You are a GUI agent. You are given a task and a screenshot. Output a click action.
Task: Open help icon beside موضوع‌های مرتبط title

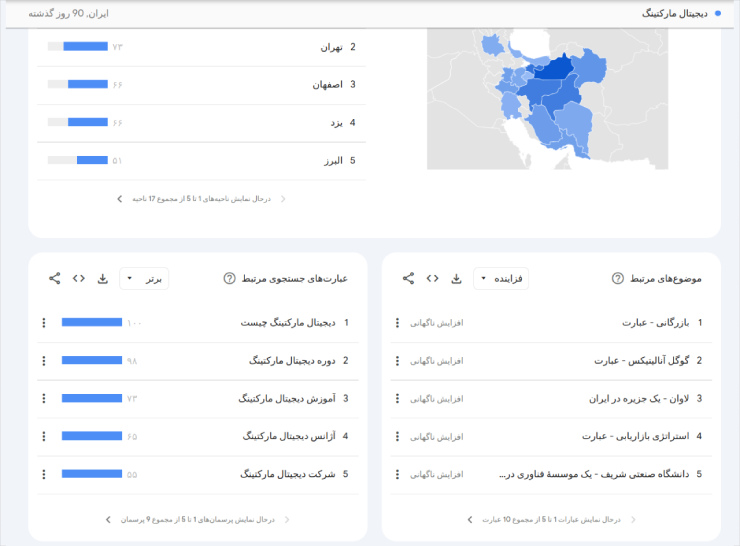(617, 279)
